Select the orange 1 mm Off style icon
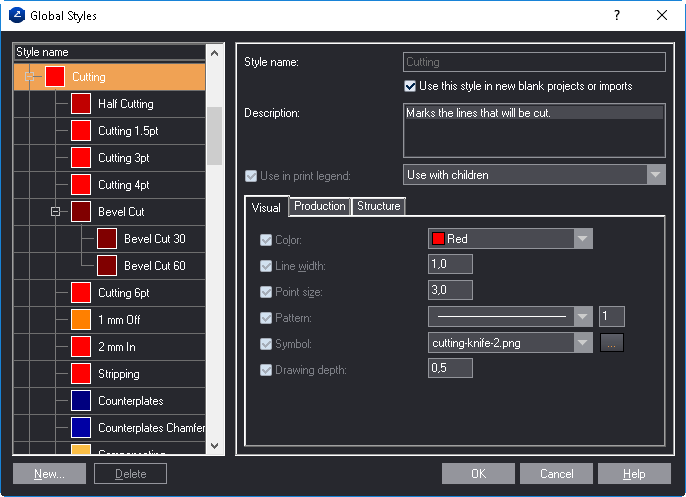Viewport: 686px width, 497px height. tap(81, 320)
